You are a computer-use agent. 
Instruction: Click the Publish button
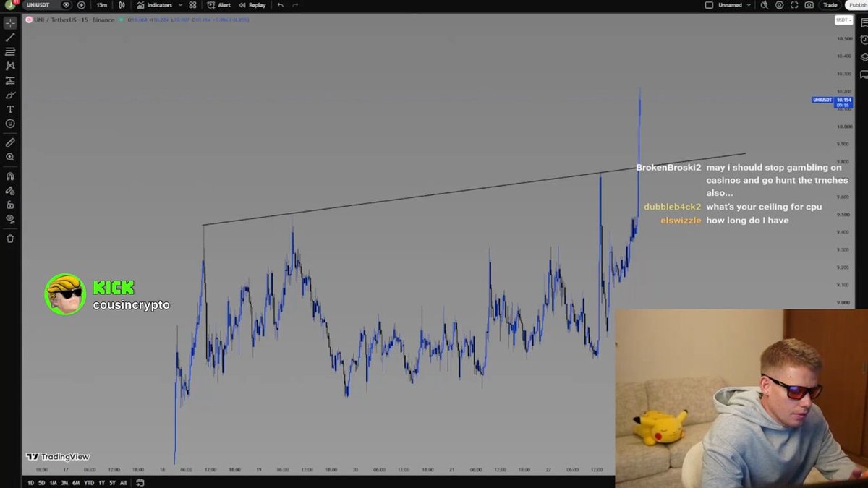click(x=858, y=5)
